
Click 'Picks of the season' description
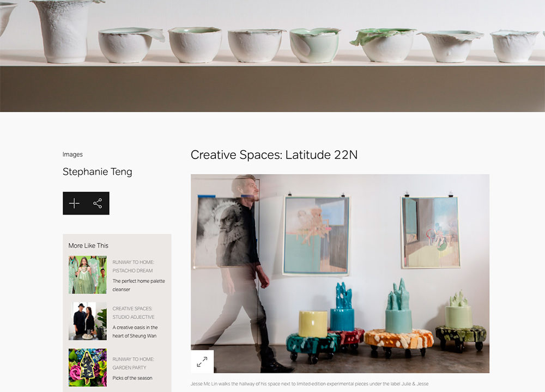tap(132, 378)
